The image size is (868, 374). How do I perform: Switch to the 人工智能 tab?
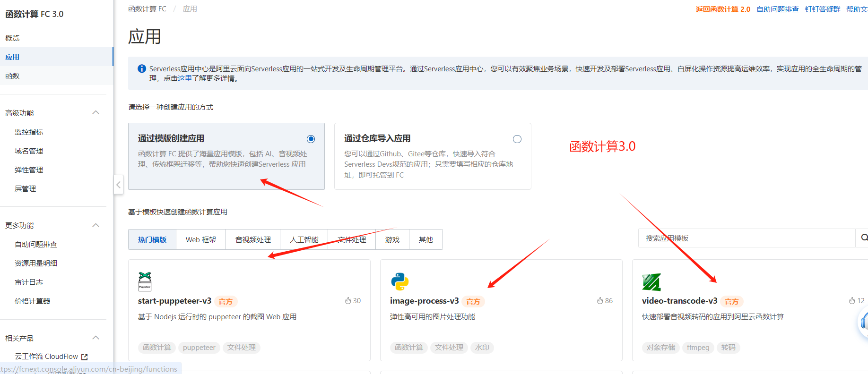[304, 239]
